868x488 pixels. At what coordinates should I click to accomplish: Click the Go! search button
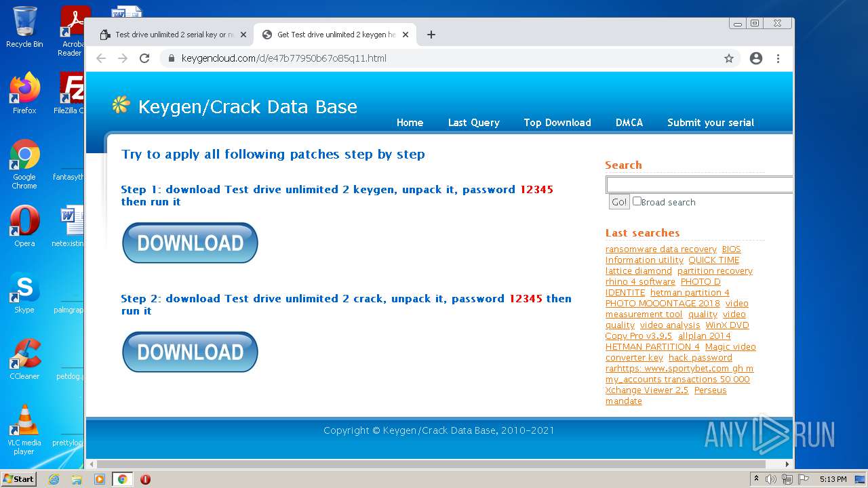tap(619, 202)
